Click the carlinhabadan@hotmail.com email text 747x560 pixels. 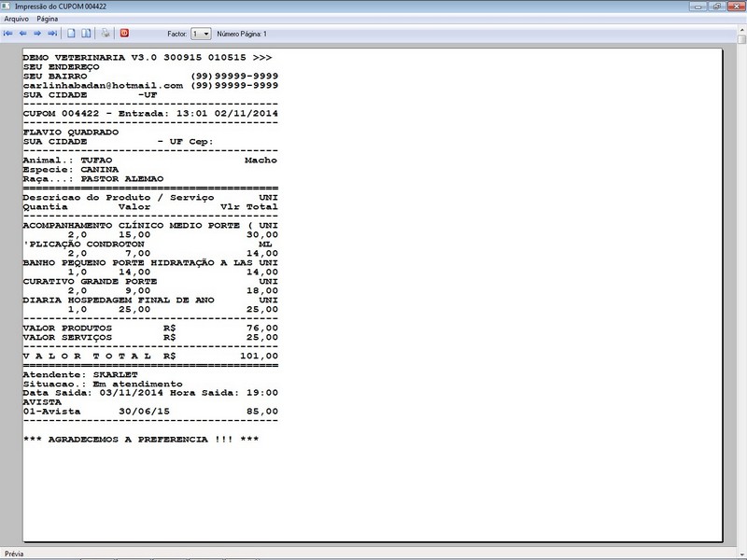103,85
